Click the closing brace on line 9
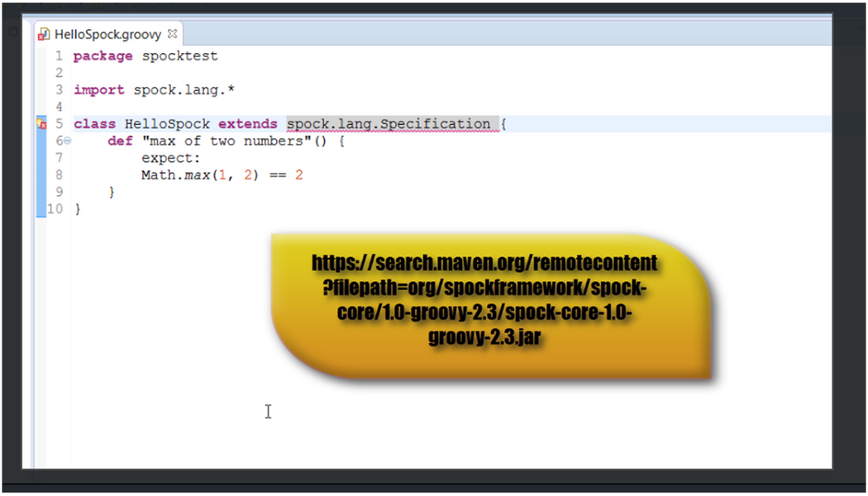The height and width of the screenshot is (496, 868). [112, 193]
